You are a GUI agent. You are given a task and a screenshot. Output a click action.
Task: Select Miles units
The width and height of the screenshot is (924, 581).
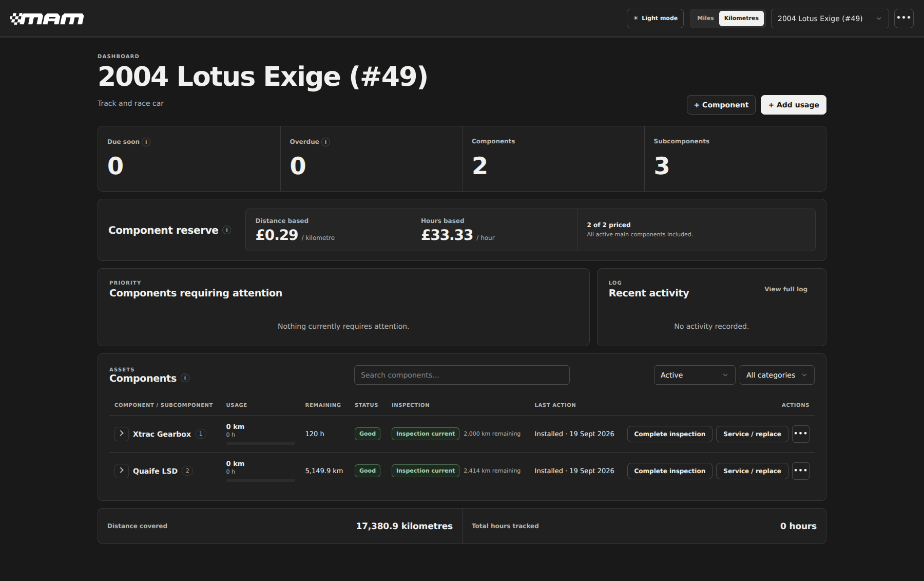pos(705,18)
